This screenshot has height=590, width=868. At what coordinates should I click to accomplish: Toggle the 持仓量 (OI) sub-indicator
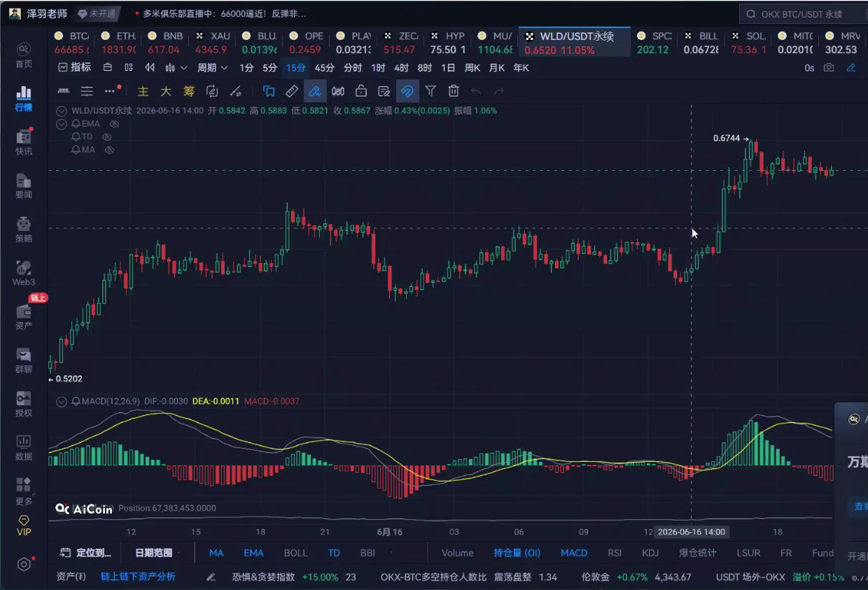pos(517,553)
